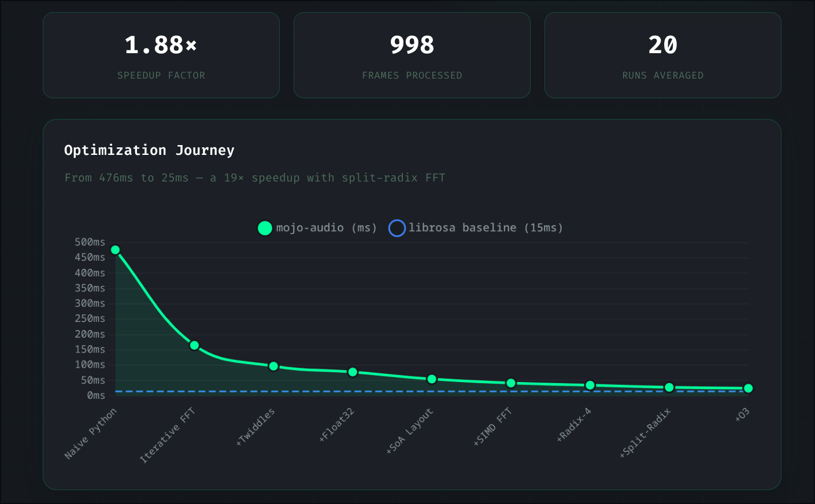
Task: Click the 500ms y-axis label
Action: click(90, 242)
